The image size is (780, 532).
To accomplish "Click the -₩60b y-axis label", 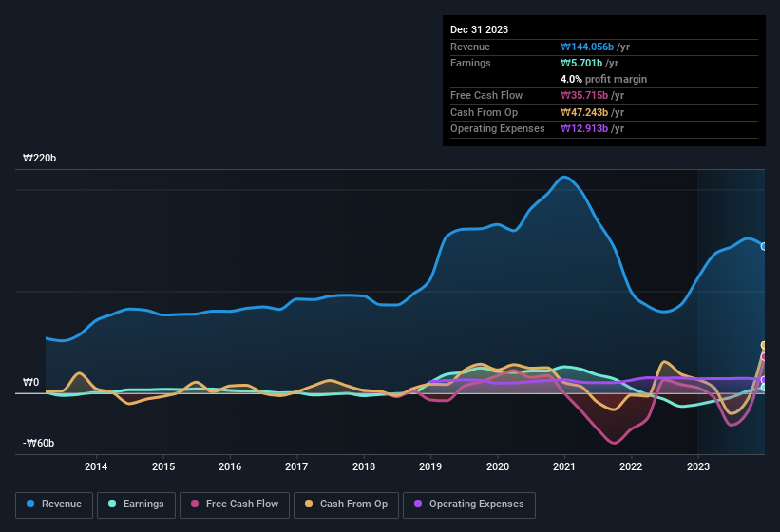I will point(39,443).
